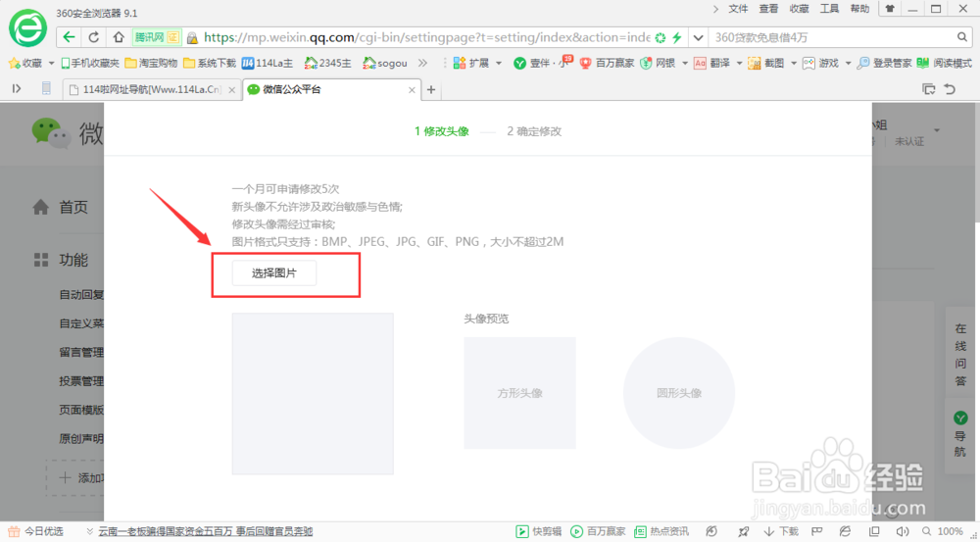
Task: Open the 114La主 bookmark
Action: pyautogui.click(x=267, y=63)
